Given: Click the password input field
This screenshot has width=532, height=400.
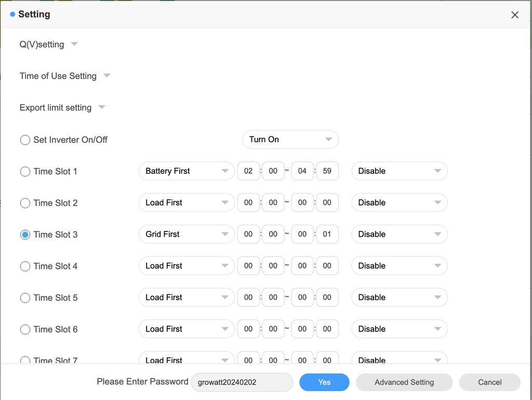Looking at the screenshot, I should pos(242,382).
